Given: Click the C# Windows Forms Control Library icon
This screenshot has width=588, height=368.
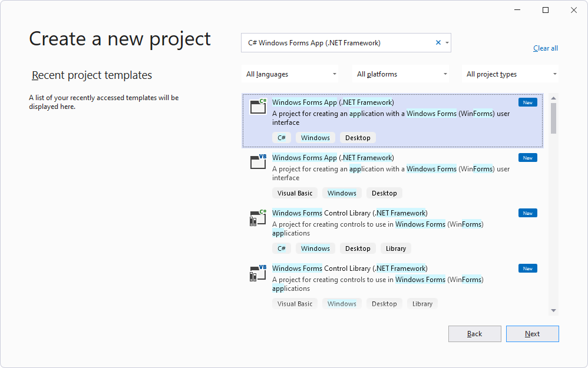Looking at the screenshot, I should tap(257, 218).
